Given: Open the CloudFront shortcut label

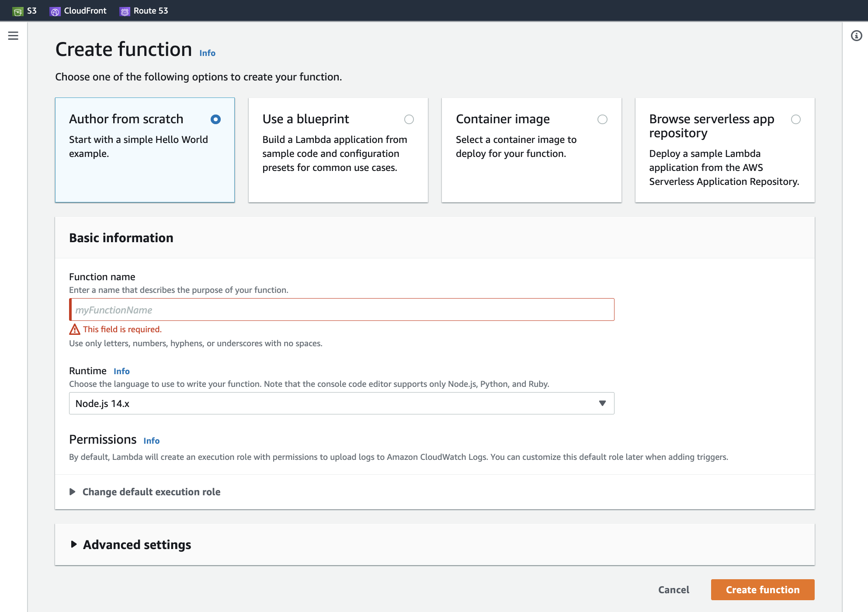Looking at the screenshot, I should click(x=85, y=11).
